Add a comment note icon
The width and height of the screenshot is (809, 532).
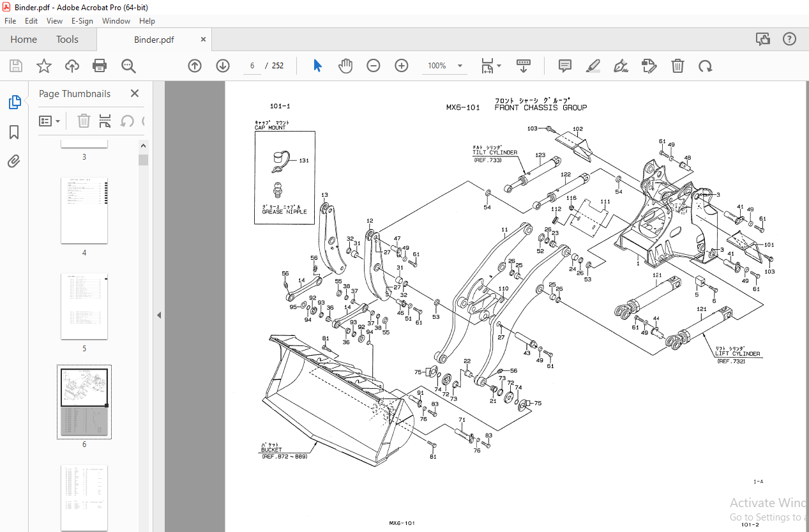coord(564,66)
